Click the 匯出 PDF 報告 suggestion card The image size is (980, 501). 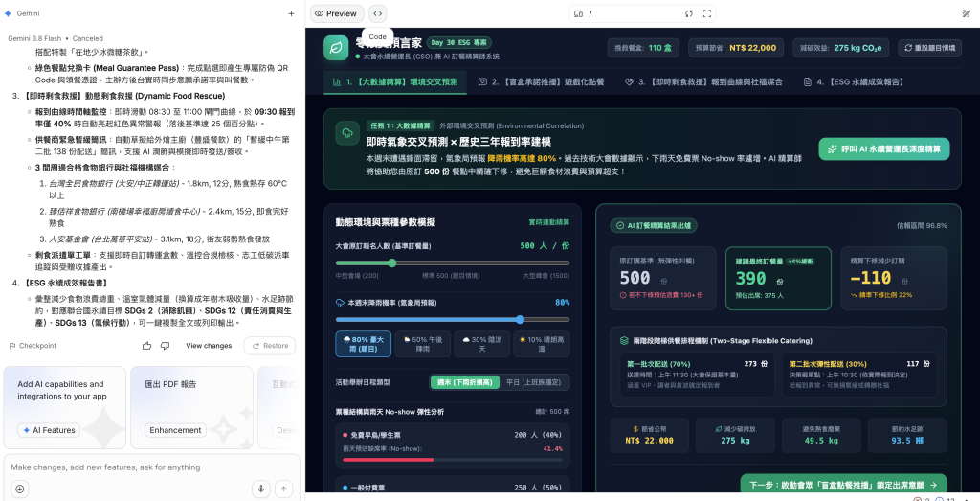191,407
